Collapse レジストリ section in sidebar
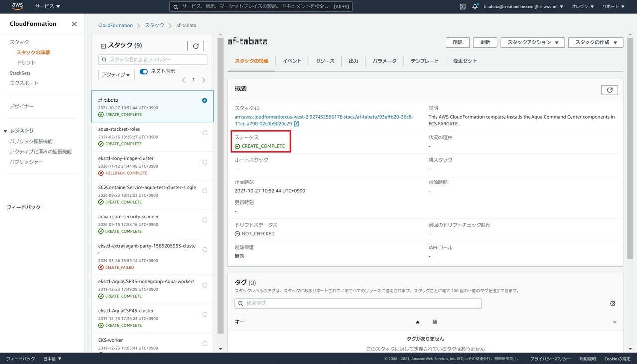 (x=6, y=131)
